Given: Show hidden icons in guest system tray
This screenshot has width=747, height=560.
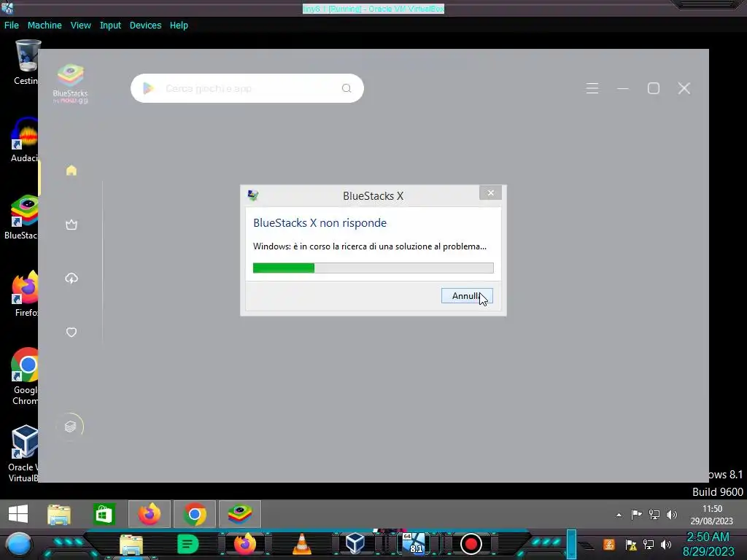Looking at the screenshot, I should [619, 515].
